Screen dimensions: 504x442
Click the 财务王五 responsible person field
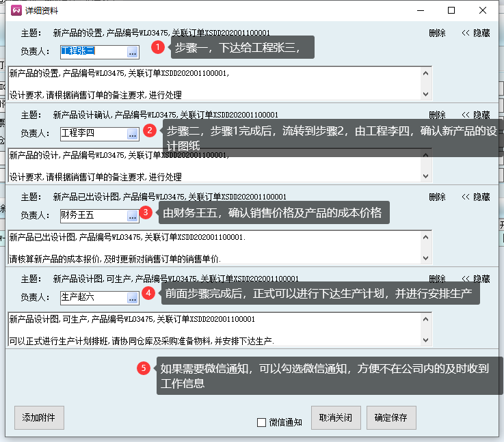(93, 215)
